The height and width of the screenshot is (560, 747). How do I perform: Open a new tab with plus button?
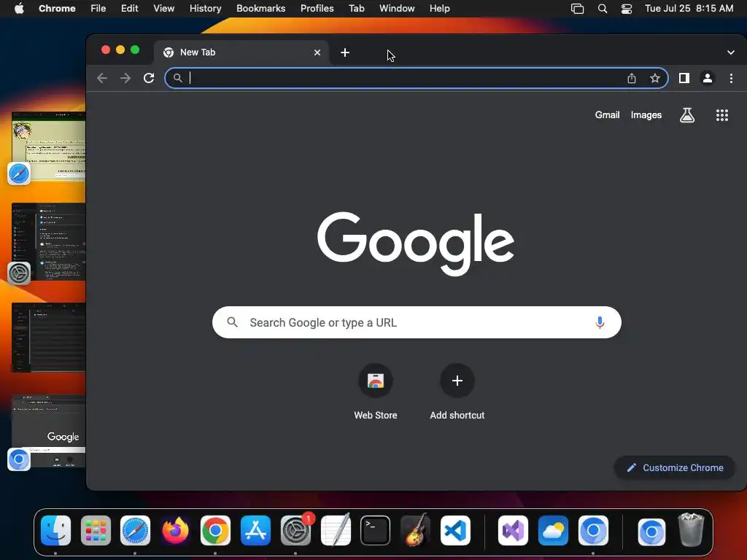345,52
